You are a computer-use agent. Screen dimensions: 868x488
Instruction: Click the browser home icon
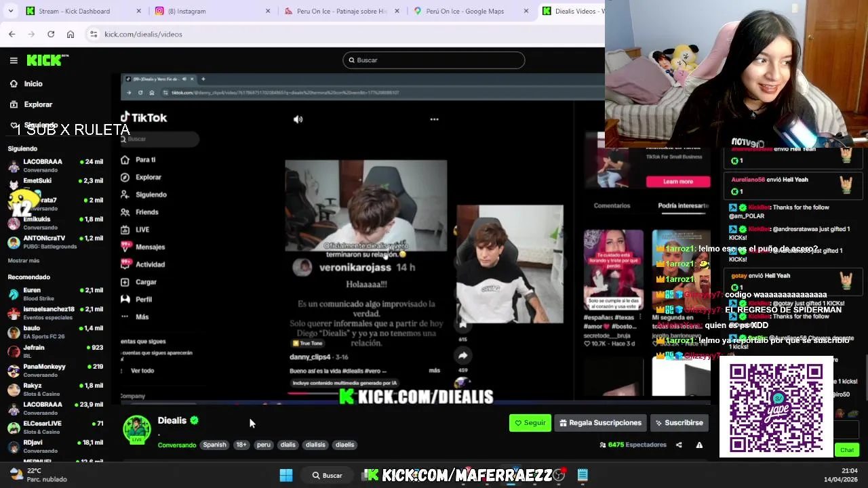(x=71, y=34)
